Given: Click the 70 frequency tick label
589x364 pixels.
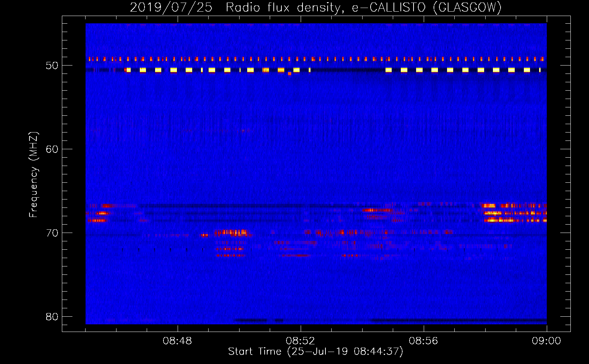Looking at the screenshot, I should (x=52, y=233).
